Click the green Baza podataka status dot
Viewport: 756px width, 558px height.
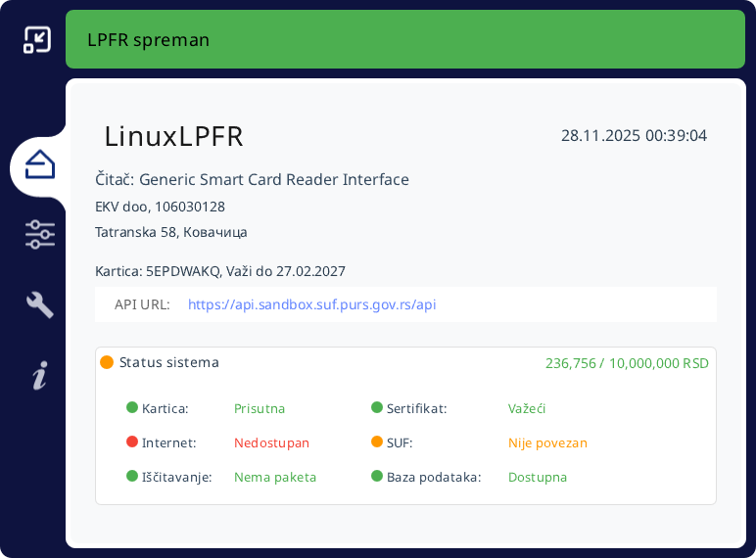[377, 477]
